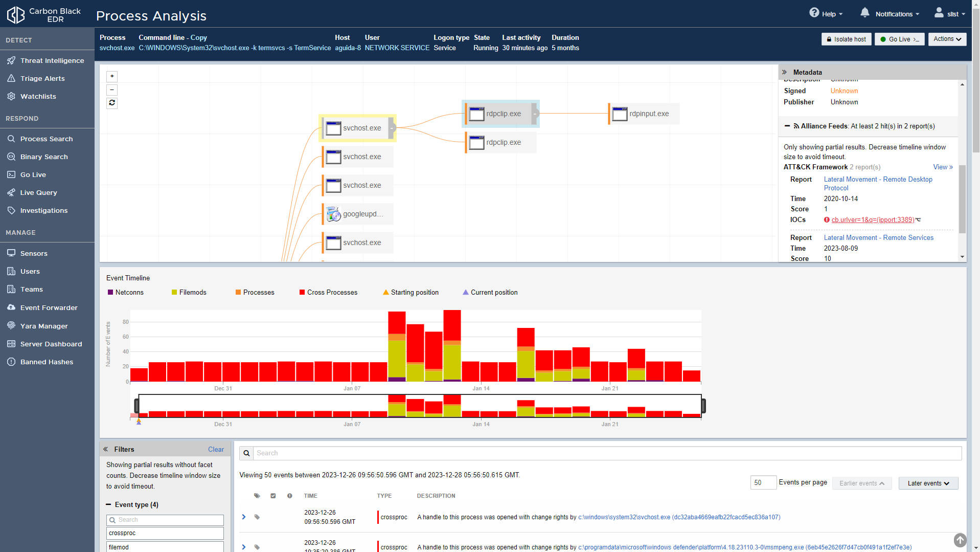Screen dimensions: 980x552
Task: Open the Actions dropdown
Action: tap(947, 39)
